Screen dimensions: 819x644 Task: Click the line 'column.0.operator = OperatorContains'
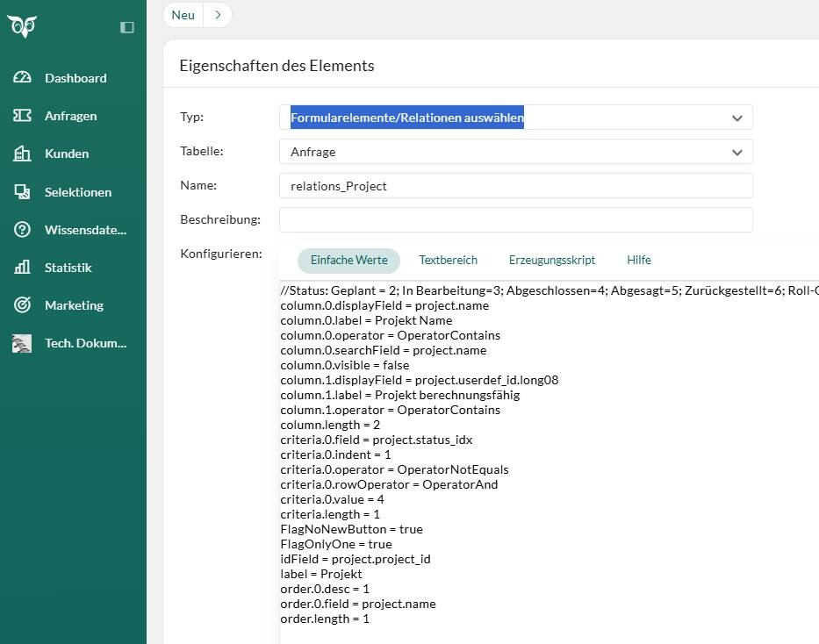390,335
